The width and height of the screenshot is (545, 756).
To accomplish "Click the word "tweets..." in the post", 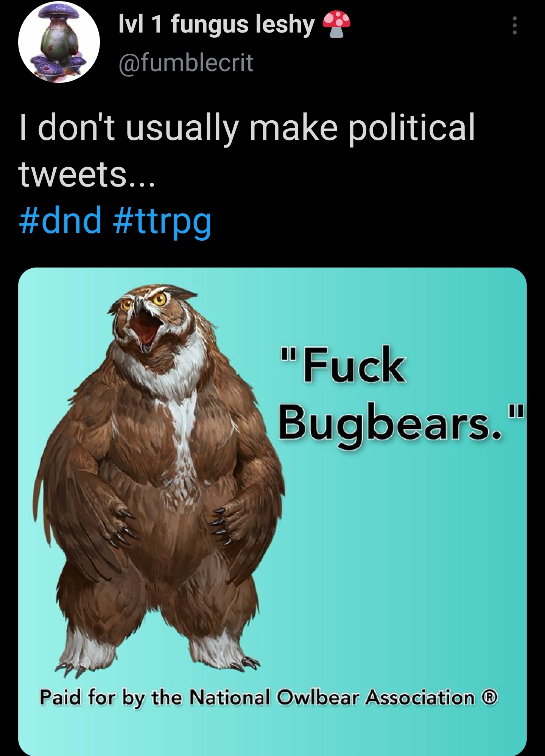I will click(x=87, y=175).
